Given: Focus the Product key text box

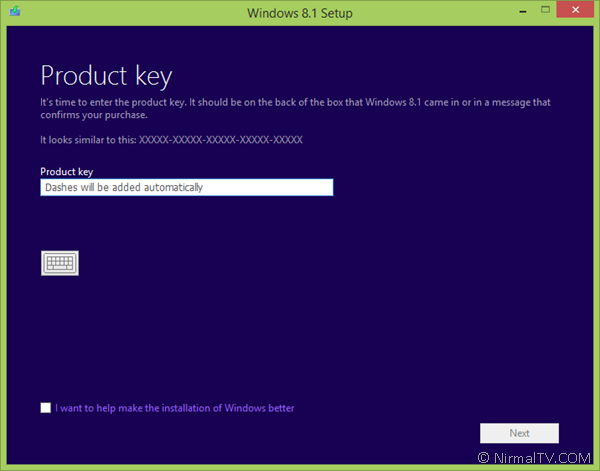Looking at the screenshot, I should point(187,187).
